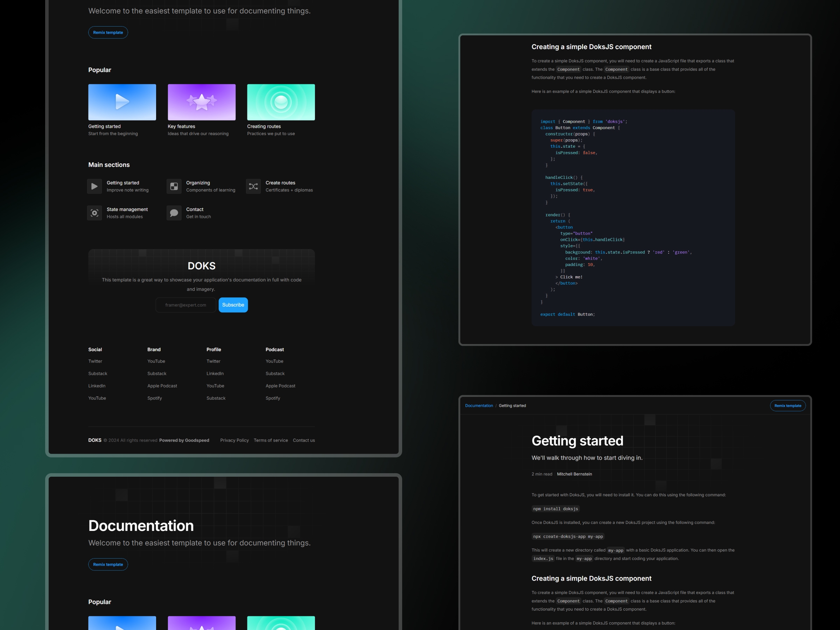Open the Terms of service link
The width and height of the screenshot is (840, 630).
(271, 440)
